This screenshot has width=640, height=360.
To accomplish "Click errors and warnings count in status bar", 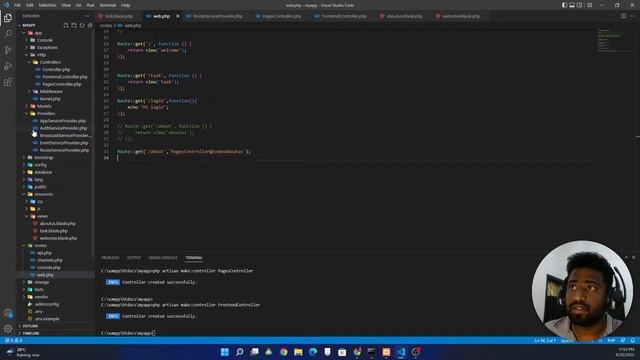I will click(x=14, y=340).
